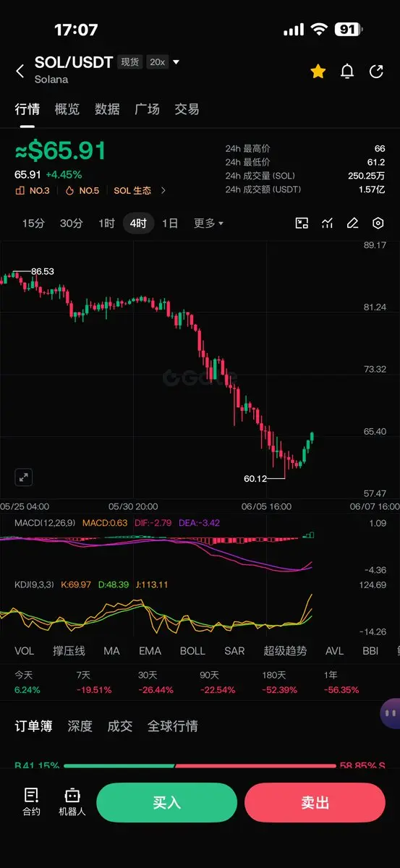Tap the 今天 6.24% performance
This screenshot has height=868, width=400.
point(28,682)
